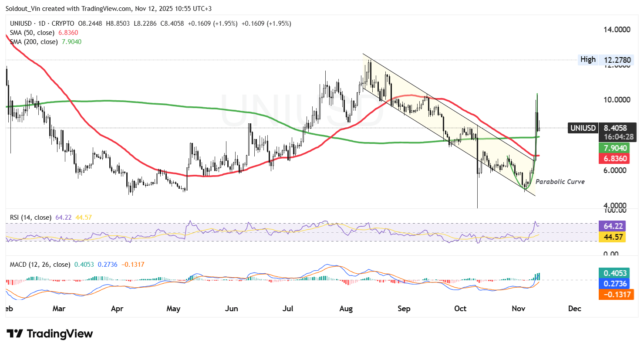Select the green 7.9040 SMA price flag
The width and height of the screenshot is (644, 350).
615,148
